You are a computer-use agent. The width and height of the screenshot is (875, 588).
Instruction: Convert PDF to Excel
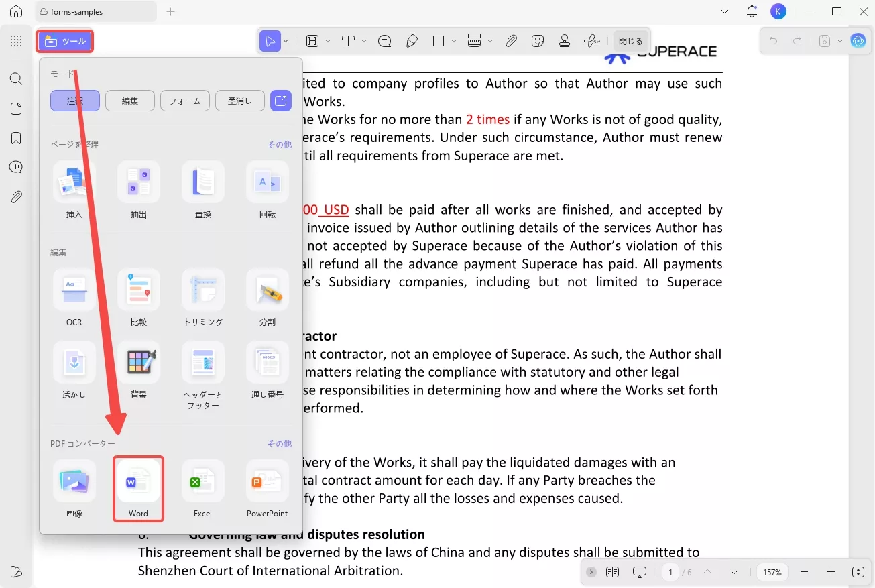click(203, 489)
